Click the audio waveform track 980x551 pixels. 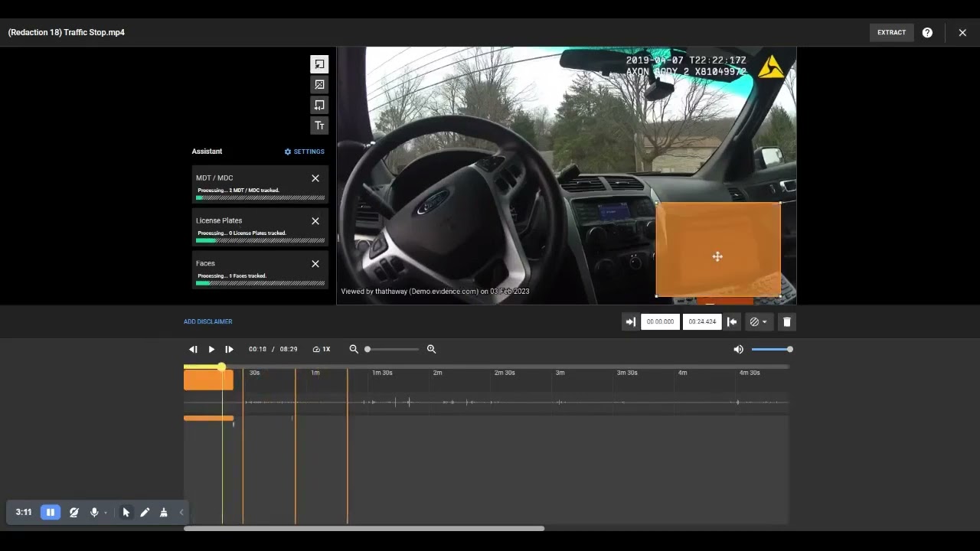click(x=486, y=402)
